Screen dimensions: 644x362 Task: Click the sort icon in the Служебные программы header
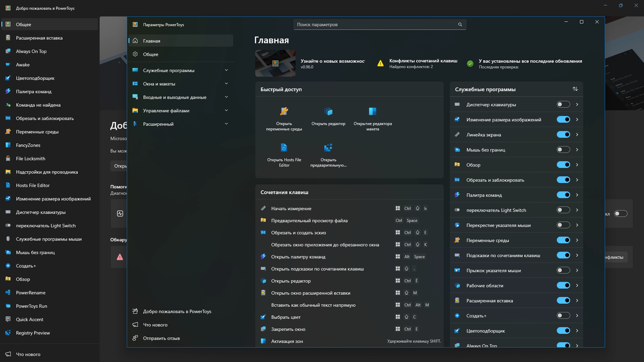click(575, 89)
